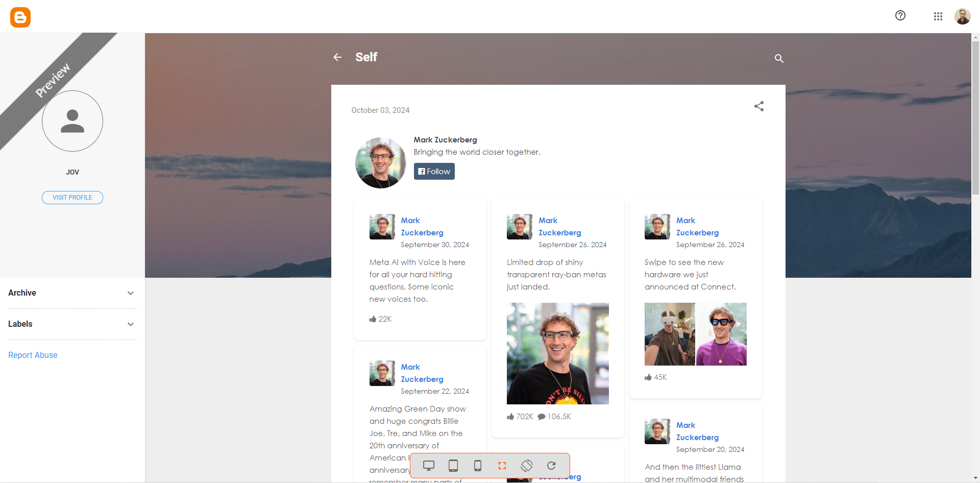
Task: Rotate the preview device orientation
Action: [x=527, y=466]
